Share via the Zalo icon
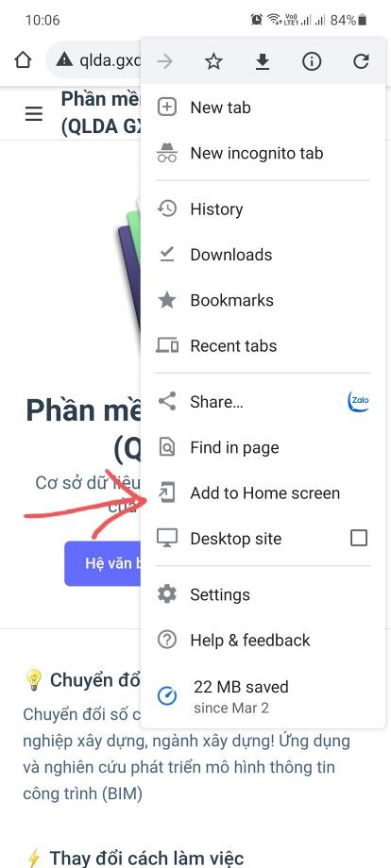 point(358,402)
